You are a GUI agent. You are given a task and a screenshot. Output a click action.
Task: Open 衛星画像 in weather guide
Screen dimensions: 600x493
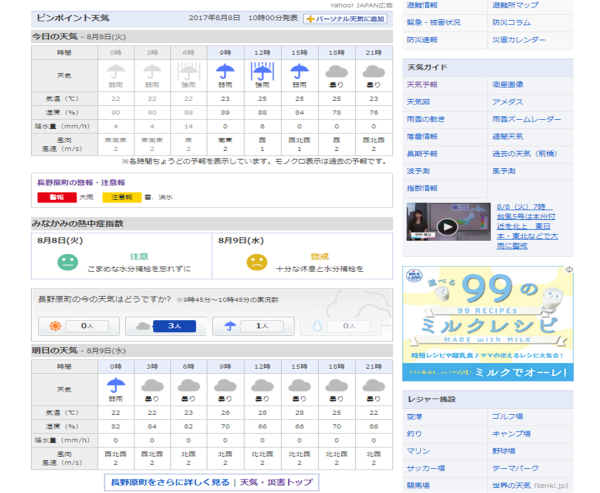tap(508, 85)
